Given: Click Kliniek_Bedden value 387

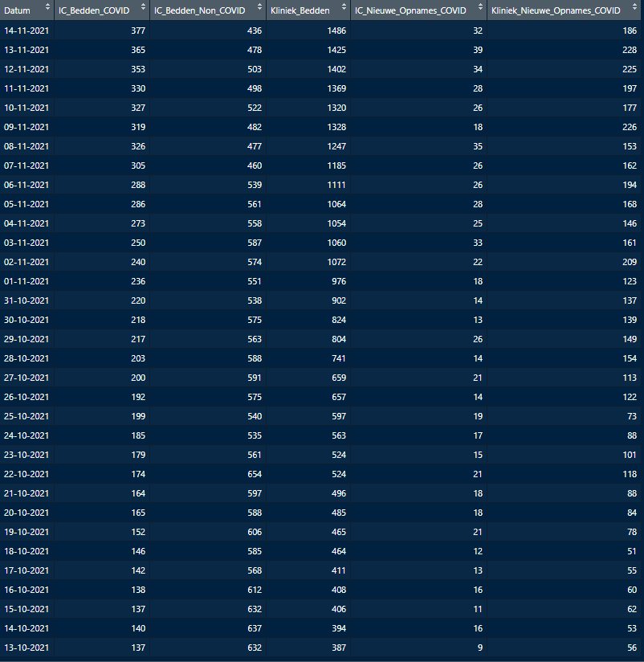Looking at the screenshot, I should coord(339,648).
